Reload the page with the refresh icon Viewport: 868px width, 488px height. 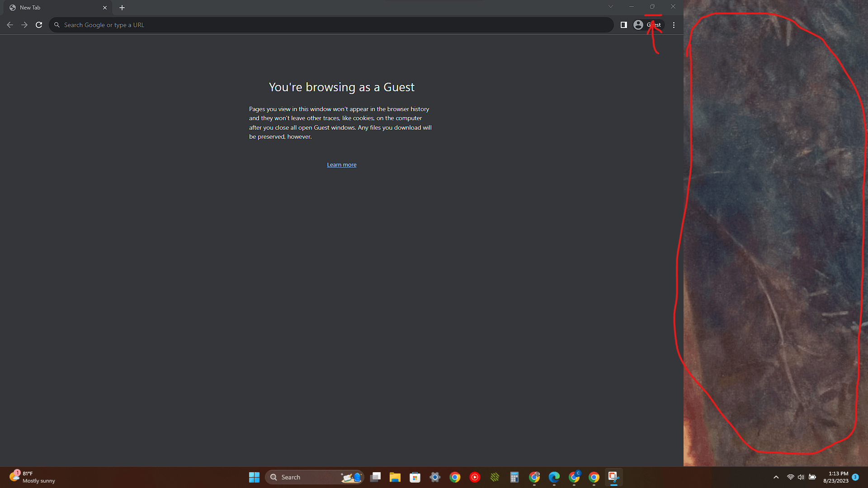pyautogui.click(x=39, y=25)
